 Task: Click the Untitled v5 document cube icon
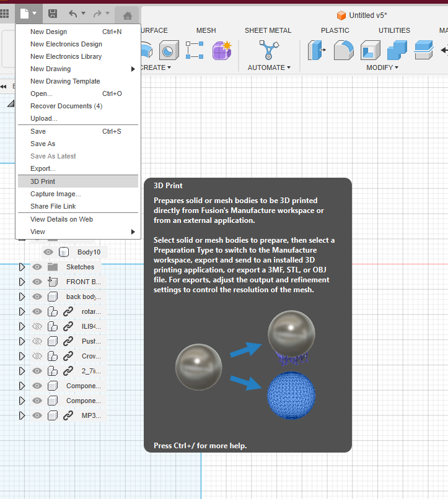pos(341,15)
